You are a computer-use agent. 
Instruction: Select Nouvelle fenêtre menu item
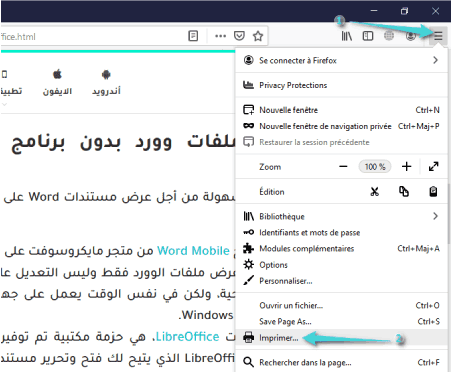point(341,110)
